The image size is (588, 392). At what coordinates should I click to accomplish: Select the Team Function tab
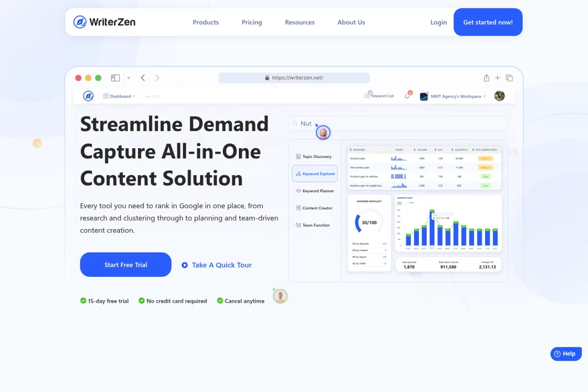tap(313, 225)
